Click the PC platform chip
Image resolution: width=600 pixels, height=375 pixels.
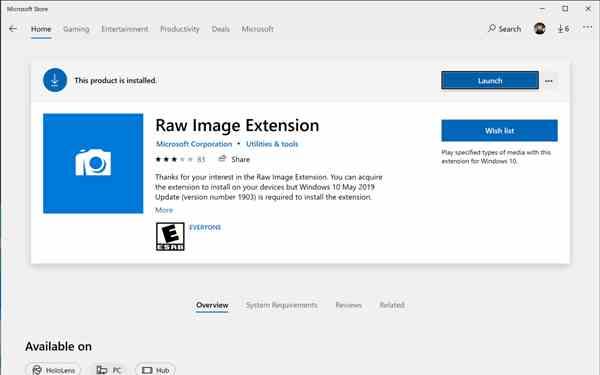(109, 370)
